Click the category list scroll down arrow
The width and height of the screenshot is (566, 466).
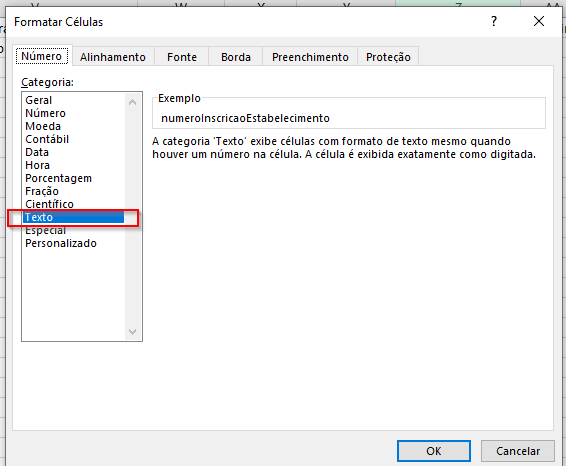[132, 331]
